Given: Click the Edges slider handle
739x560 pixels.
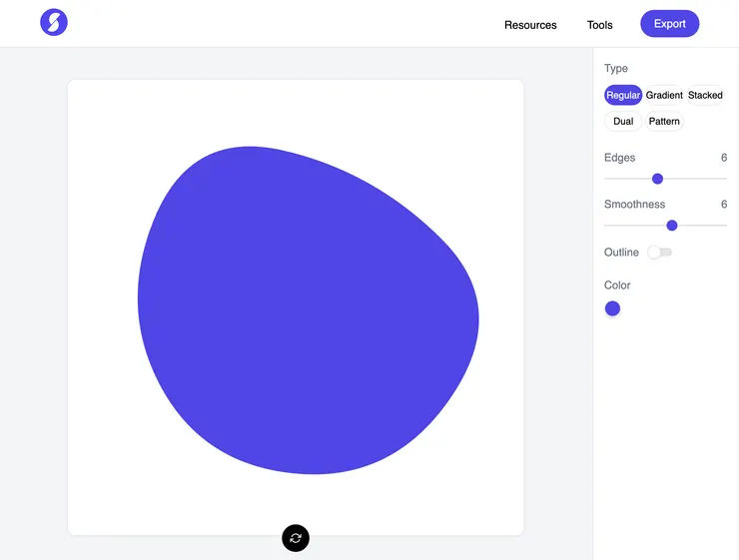Looking at the screenshot, I should click(657, 179).
